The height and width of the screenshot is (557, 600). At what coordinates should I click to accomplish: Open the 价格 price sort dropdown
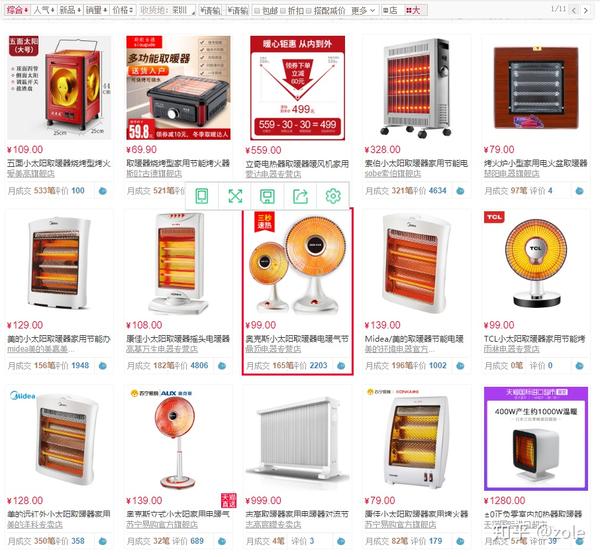tap(123, 10)
